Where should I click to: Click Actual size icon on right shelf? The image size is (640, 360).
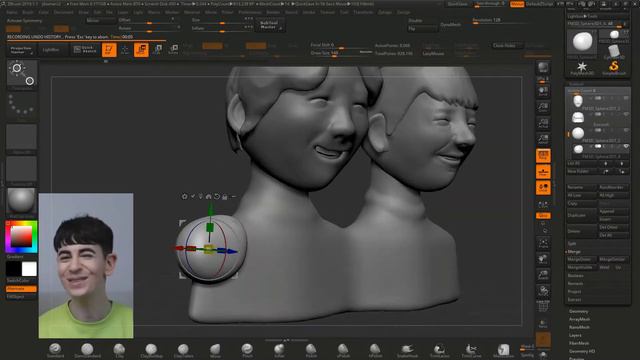click(x=543, y=123)
